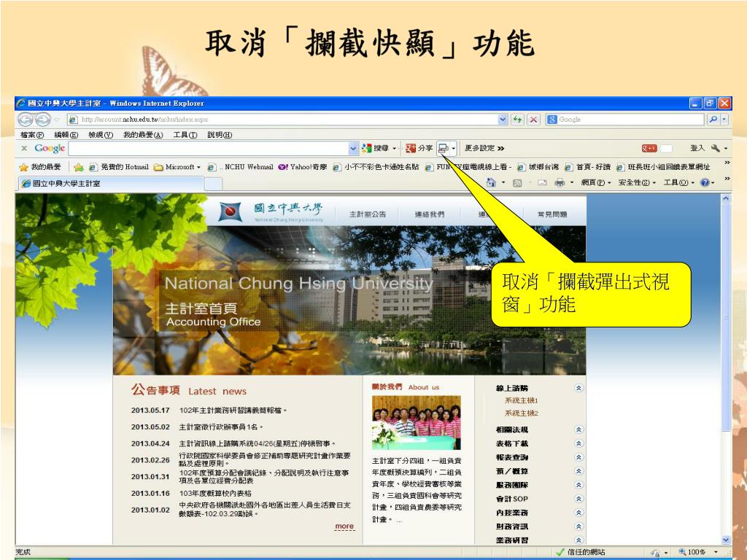The height and width of the screenshot is (560, 747).
Task: Click the magnifier search button of Google box
Action: (x=713, y=120)
